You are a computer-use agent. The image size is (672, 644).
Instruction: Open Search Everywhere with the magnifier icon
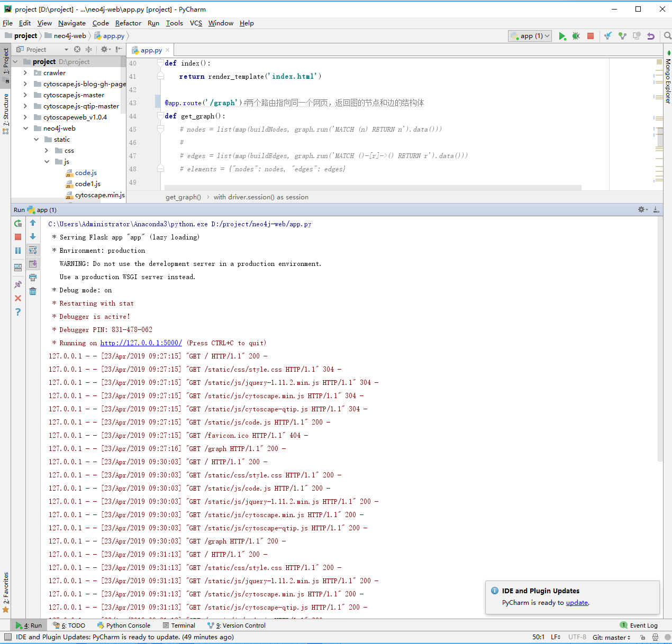(x=667, y=35)
